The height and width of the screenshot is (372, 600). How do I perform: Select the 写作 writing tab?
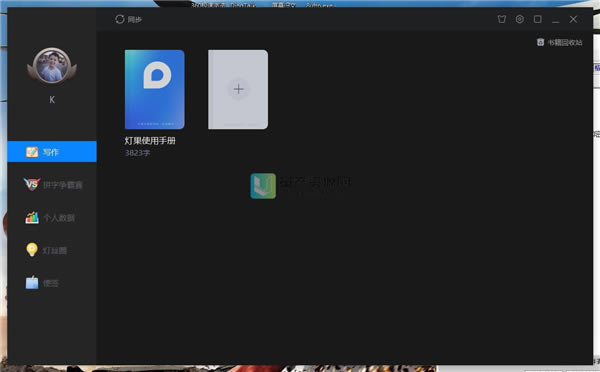(52, 152)
